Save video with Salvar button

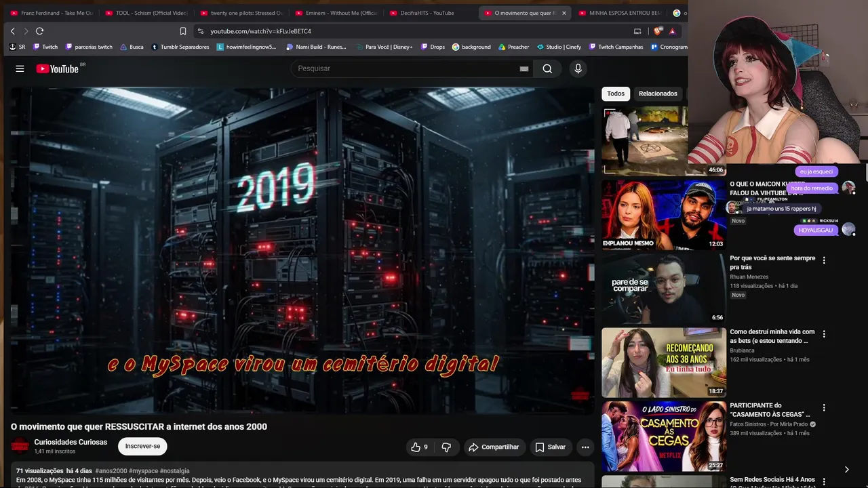[550, 447]
